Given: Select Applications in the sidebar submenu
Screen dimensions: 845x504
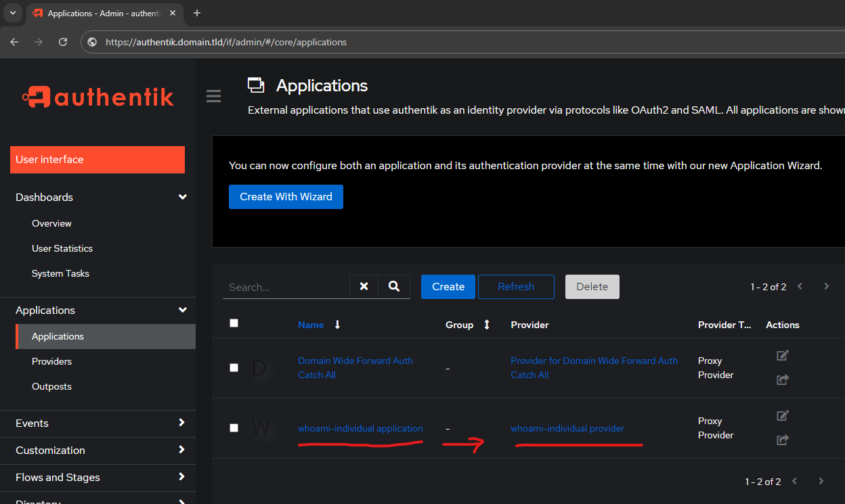Looking at the screenshot, I should point(105,336).
